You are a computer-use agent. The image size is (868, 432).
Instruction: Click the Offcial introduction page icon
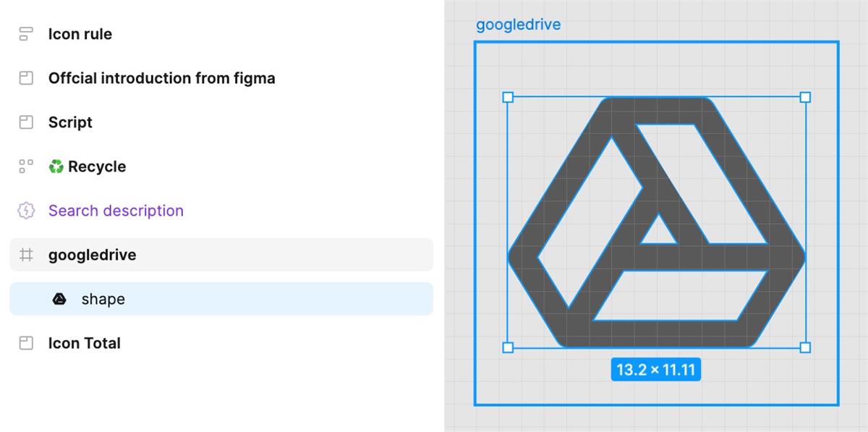pyautogui.click(x=26, y=78)
